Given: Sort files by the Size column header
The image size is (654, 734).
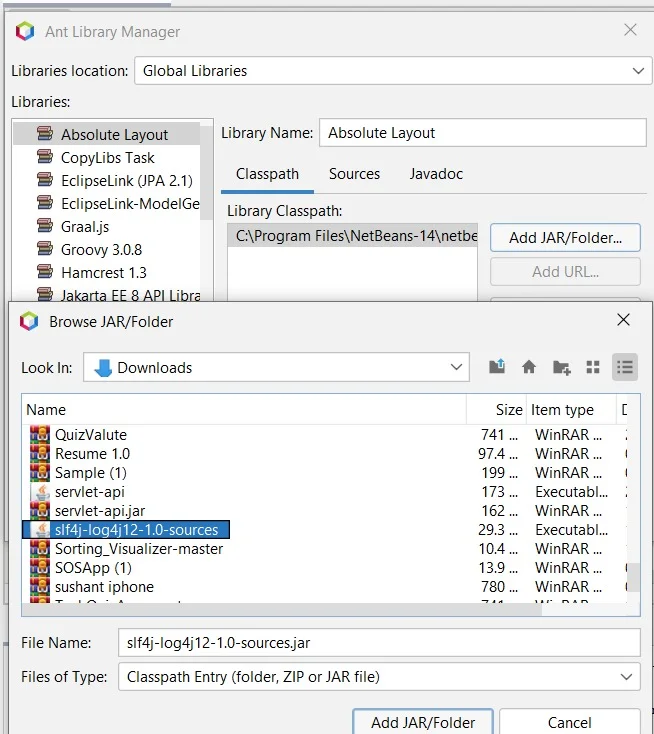Looking at the screenshot, I should [x=496, y=410].
